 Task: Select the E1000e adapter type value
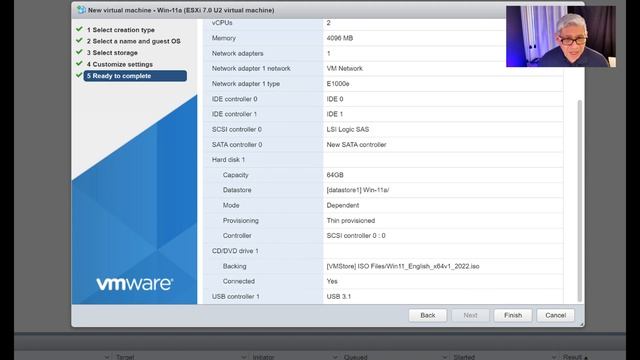[x=338, y=84]
